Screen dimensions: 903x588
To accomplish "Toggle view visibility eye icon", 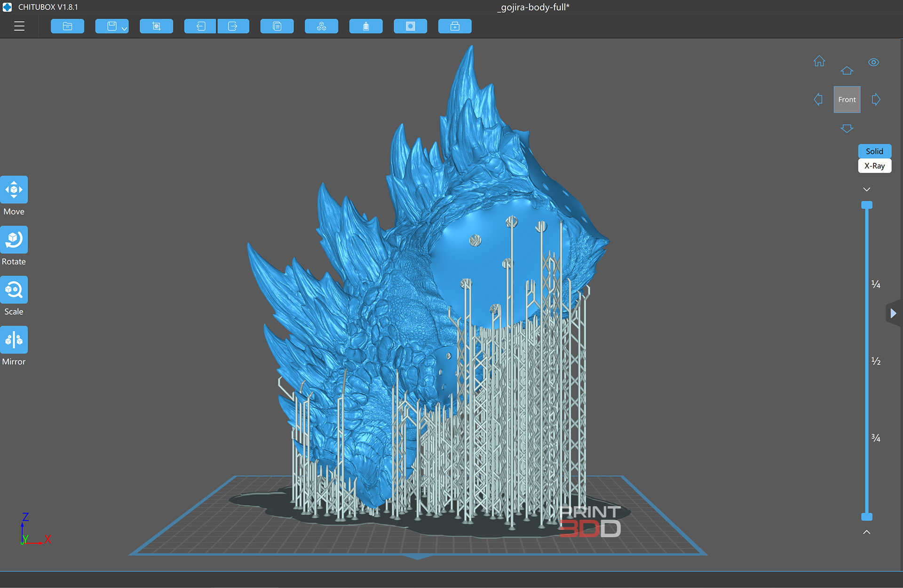I will click(874, 62).
